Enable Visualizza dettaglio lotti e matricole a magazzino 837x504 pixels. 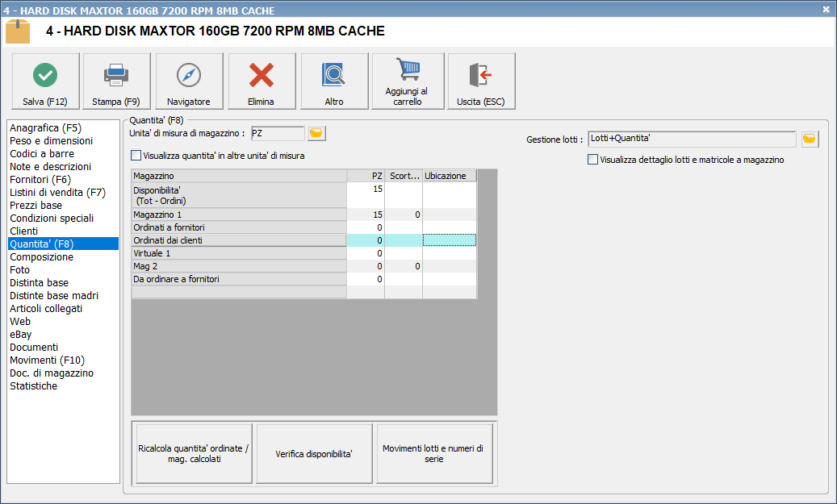coord(592,160)
